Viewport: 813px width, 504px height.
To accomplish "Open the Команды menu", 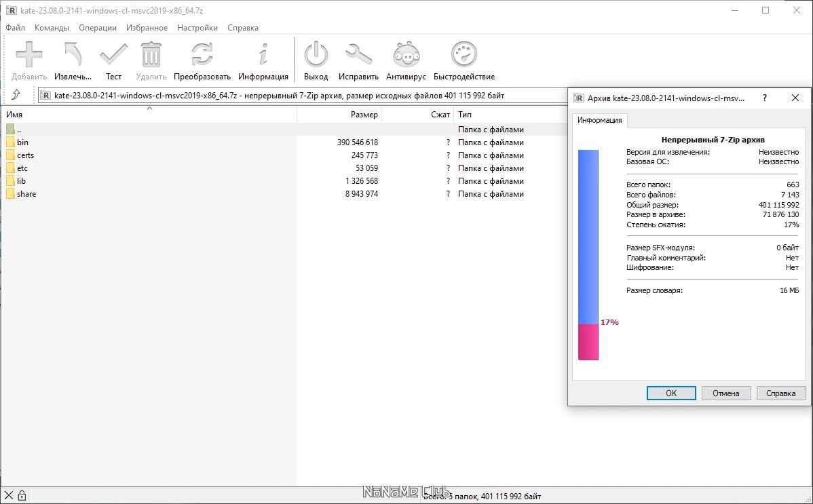I will pyautogui.click(x=52, y=28).
